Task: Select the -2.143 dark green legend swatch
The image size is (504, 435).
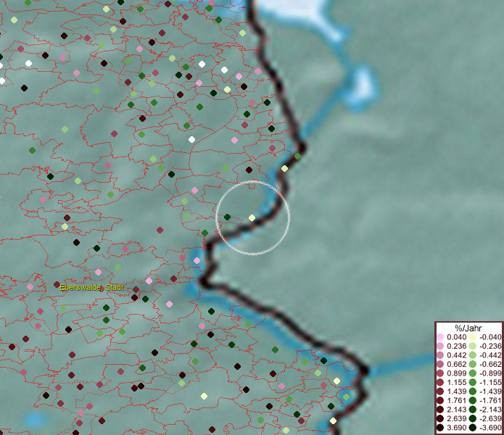Action: click(x=473, y=410)
